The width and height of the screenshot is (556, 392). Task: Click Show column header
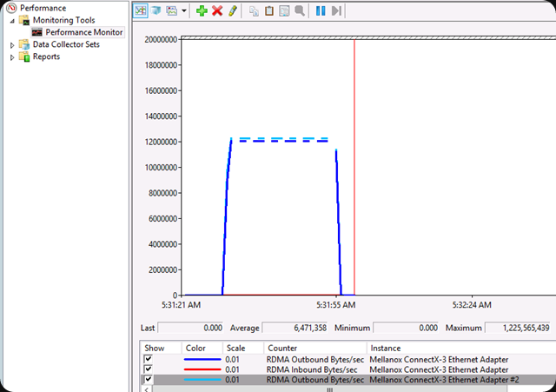(161, 348)
